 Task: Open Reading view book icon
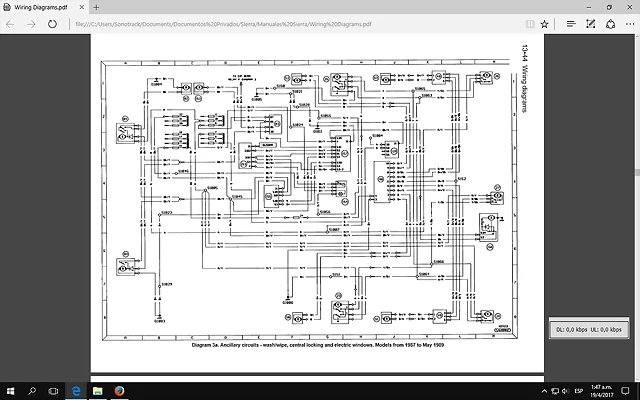coord(530,24)
